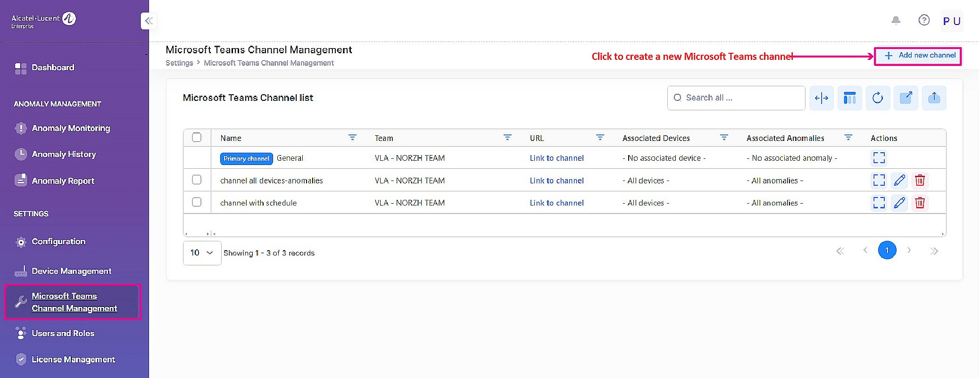Click the fit columns width icon
The width and height of the screenshot is (980, 378).
tap(821, 98)
